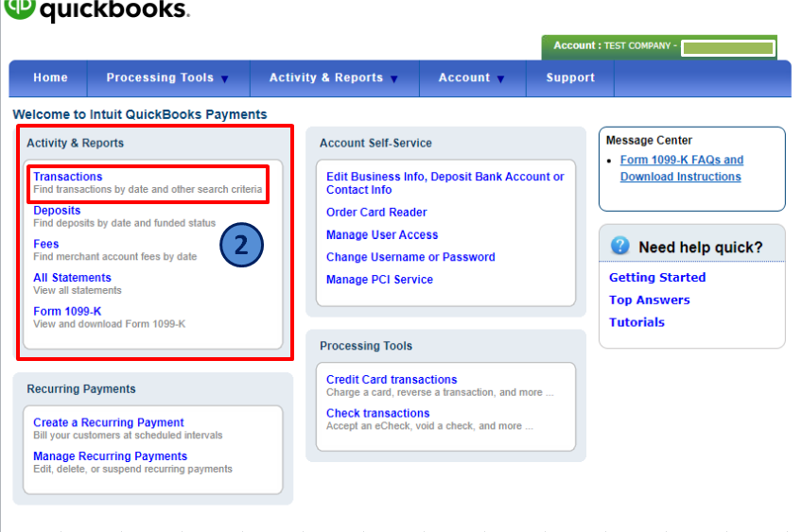Click Order Card Reader link
The image size is (802, 532).
[x=376, y=212]
